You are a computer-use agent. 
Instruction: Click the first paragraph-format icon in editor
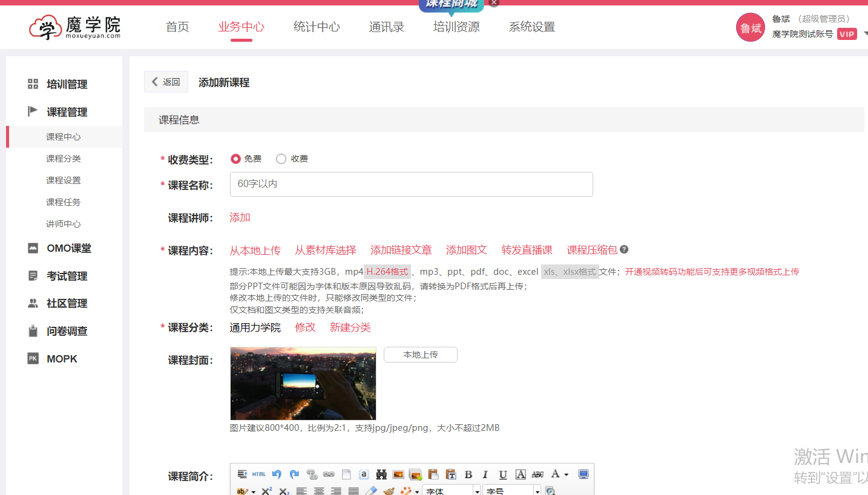click(242, 474)
